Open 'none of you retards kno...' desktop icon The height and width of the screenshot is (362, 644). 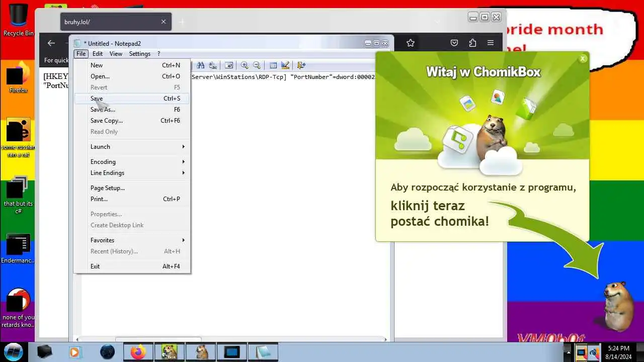click(19, 308)
